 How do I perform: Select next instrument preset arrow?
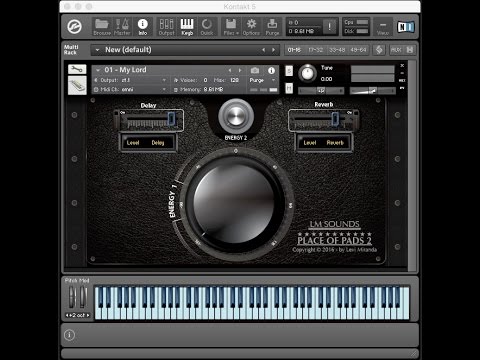(x=240, y=70)
